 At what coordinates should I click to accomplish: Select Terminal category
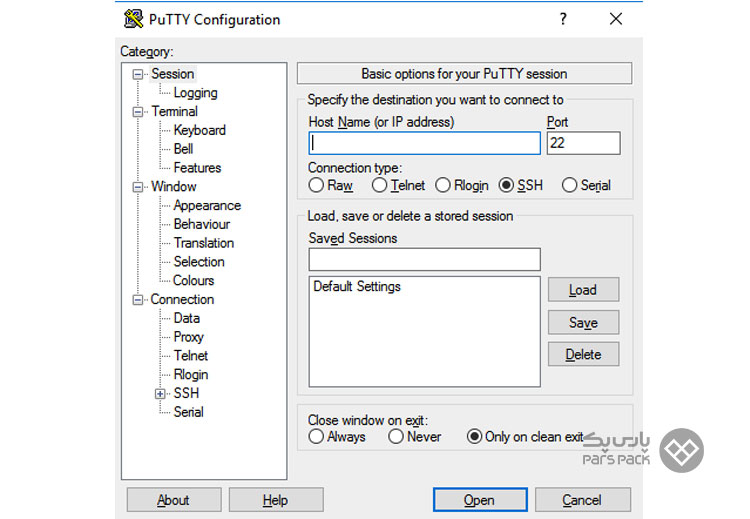175,111
